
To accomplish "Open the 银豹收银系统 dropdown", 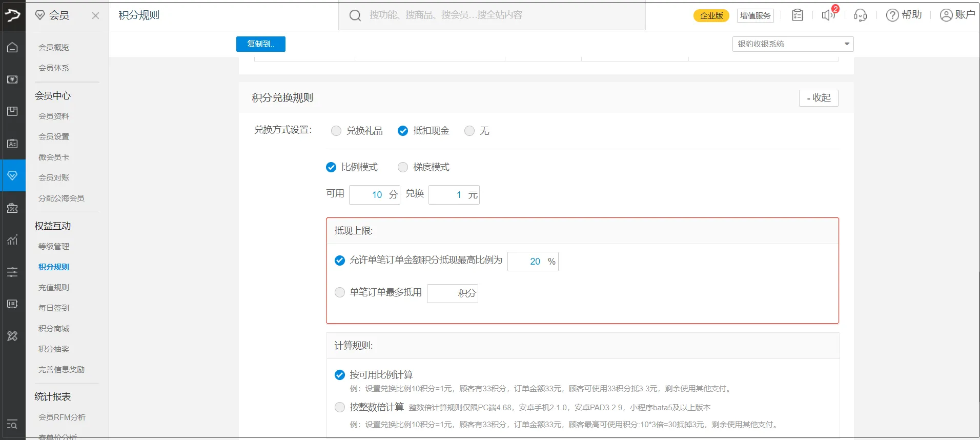I will pos(792,44).
